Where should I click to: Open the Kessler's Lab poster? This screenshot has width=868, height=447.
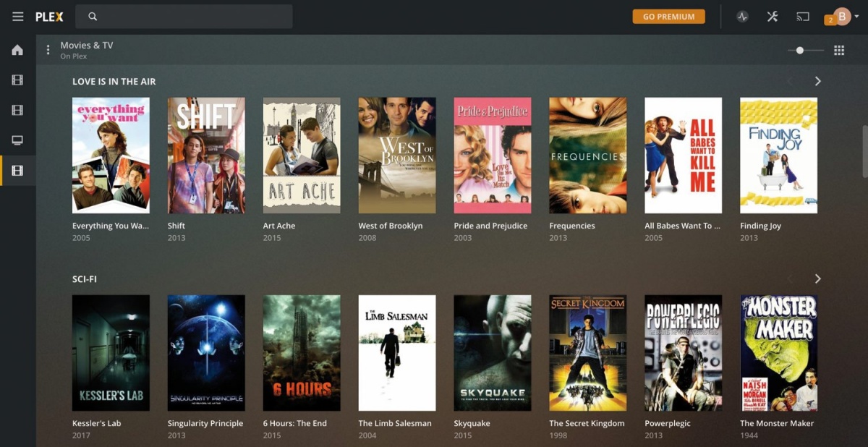pyautogui.click(x=111, y=353)
